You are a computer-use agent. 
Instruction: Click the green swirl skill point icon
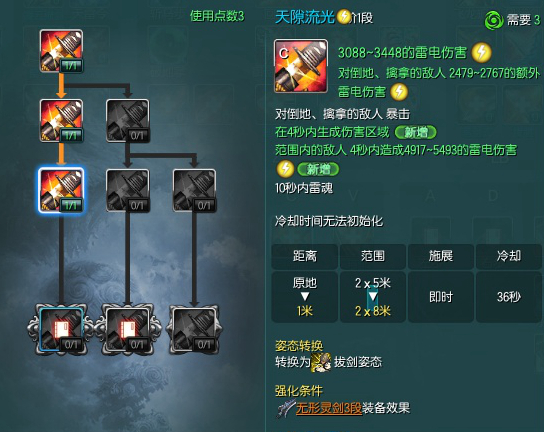click(494, 20)
